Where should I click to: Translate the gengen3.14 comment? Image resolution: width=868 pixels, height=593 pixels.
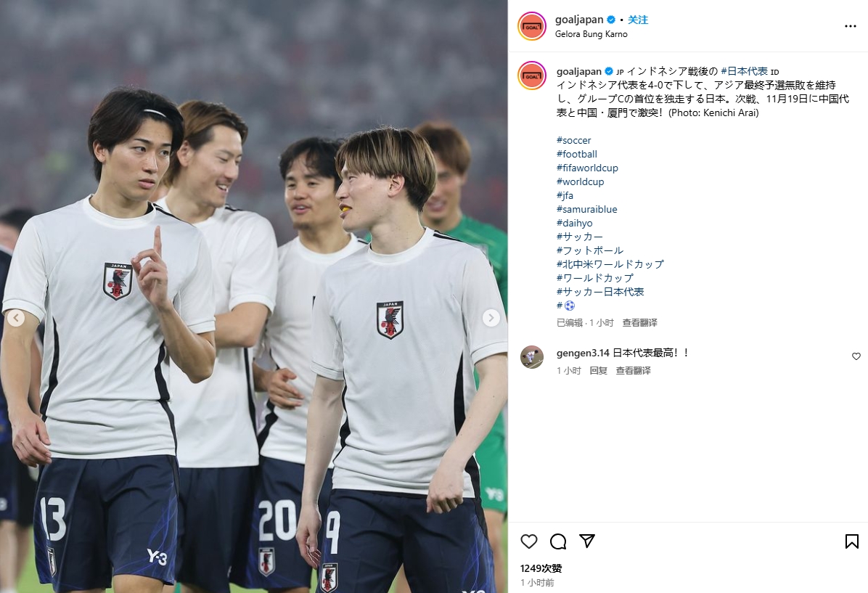(634, 370)
